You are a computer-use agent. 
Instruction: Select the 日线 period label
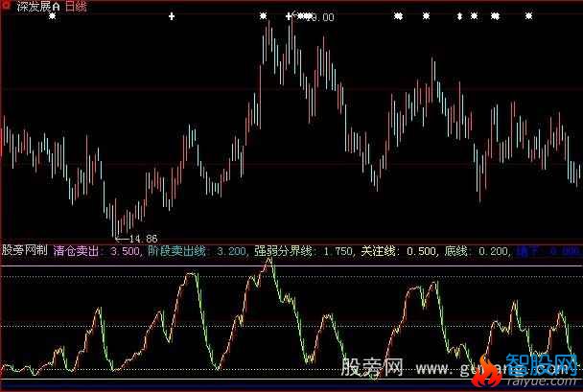click(76, 7)
